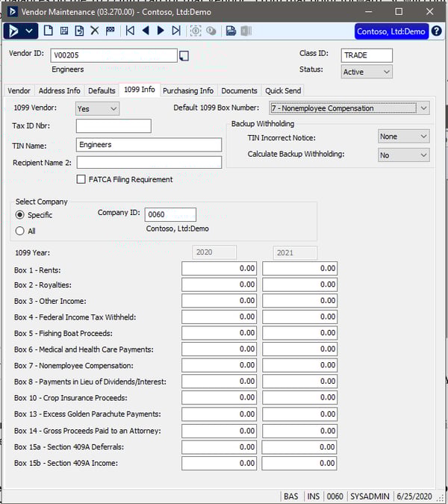This screenshot has width=448, height=504.
Task: Expand the Dynamics menu dropdown arrow
Action: tap(29, 31)
